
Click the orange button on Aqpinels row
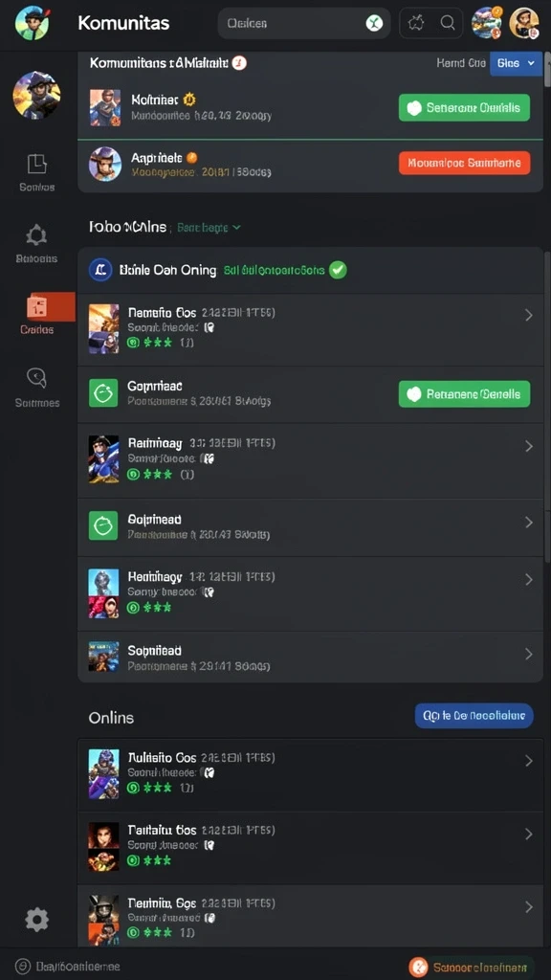(464, 163)
